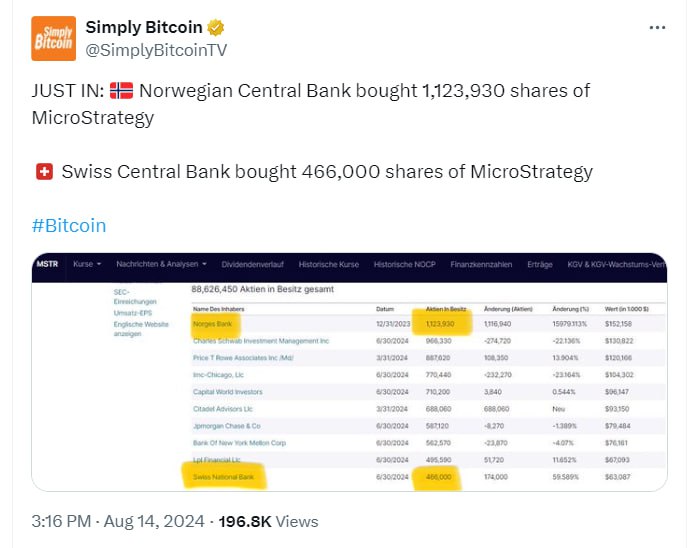Select the Historische Kurse tab
697x548 pixels.
[x=328, y=264]
